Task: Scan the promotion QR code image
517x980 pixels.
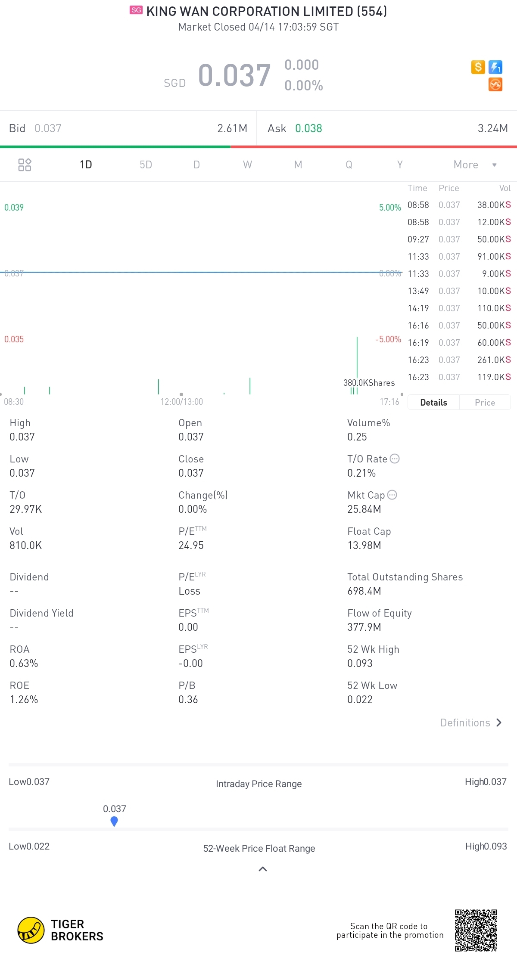Action: (x=476, y=930)
